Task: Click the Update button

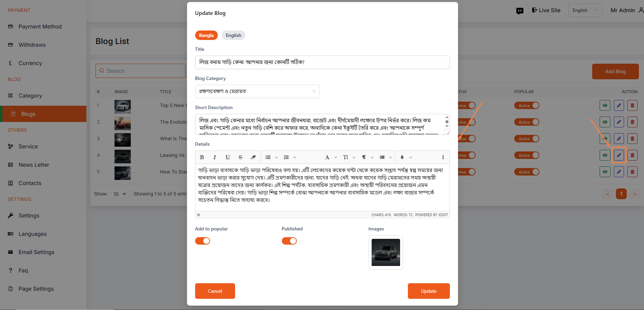Action: [429, 291]
